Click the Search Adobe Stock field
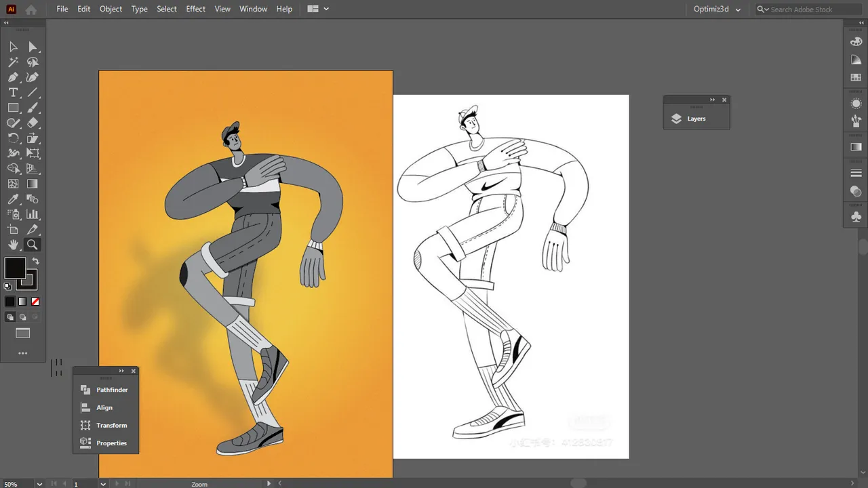Screen dimensions: 868x488 click(808, 9)
